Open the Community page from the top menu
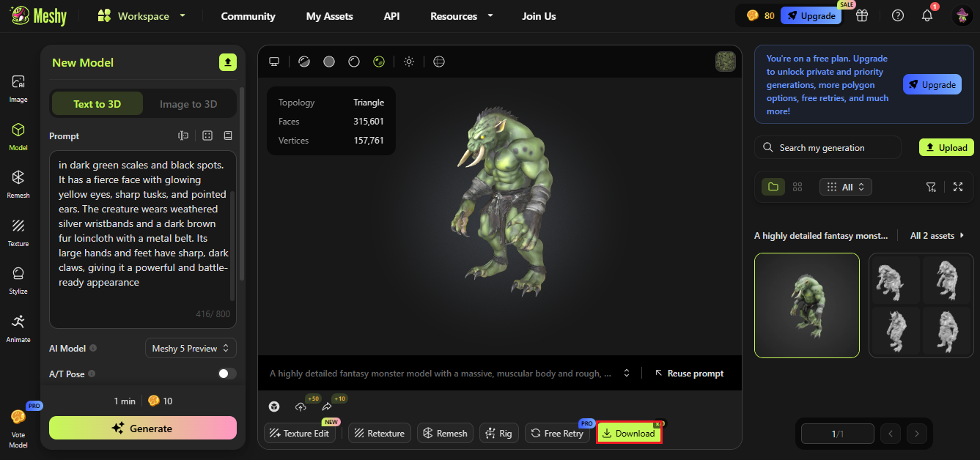 (x=248, y=15)
